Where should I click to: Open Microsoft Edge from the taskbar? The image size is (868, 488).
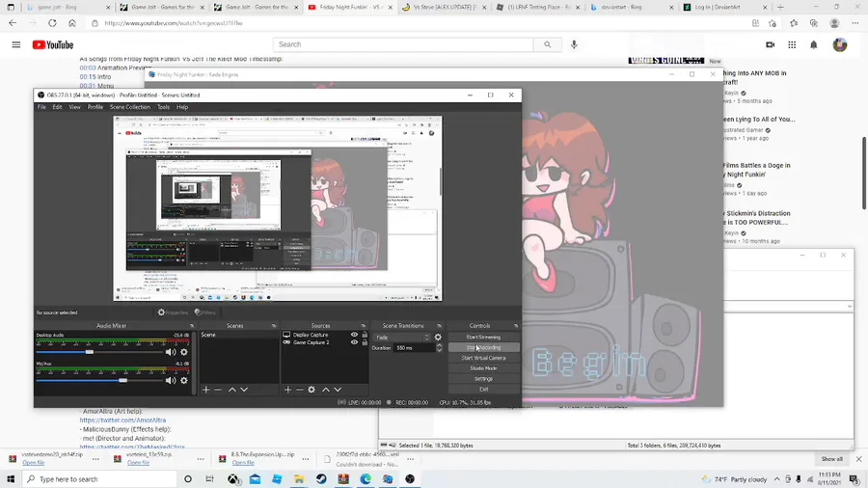(x=366, y=479)
